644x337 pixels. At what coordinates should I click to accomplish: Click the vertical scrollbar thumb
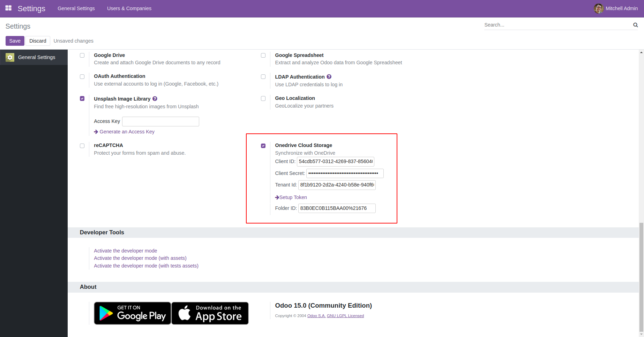pos(641,277)
